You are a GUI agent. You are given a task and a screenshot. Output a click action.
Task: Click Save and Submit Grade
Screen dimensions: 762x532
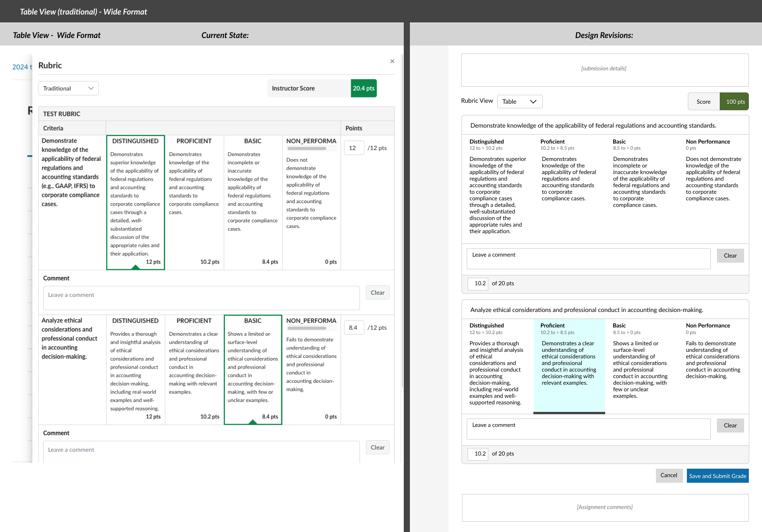pos(717,476)
